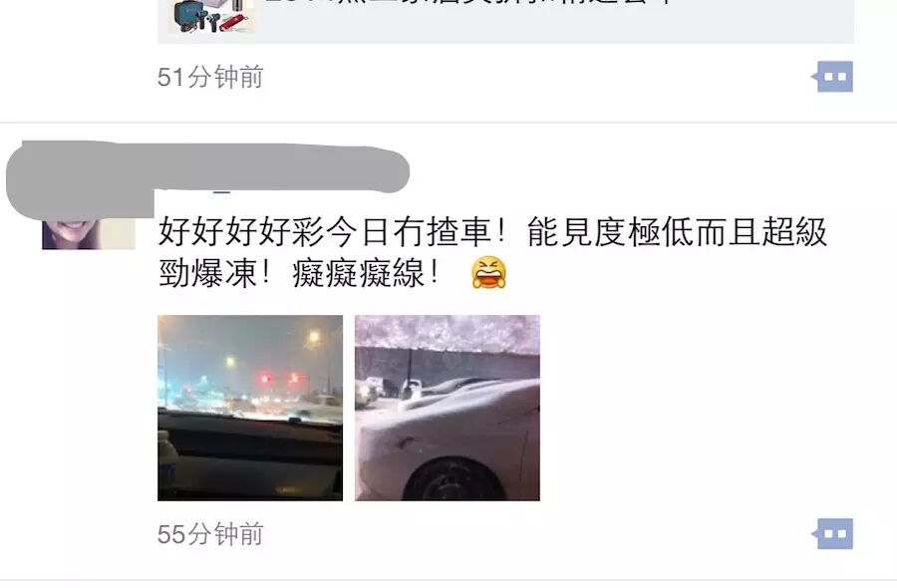Click the glowing street lamp in night photo
Screen dimensions: 897x588
click(x=313, y=338)
